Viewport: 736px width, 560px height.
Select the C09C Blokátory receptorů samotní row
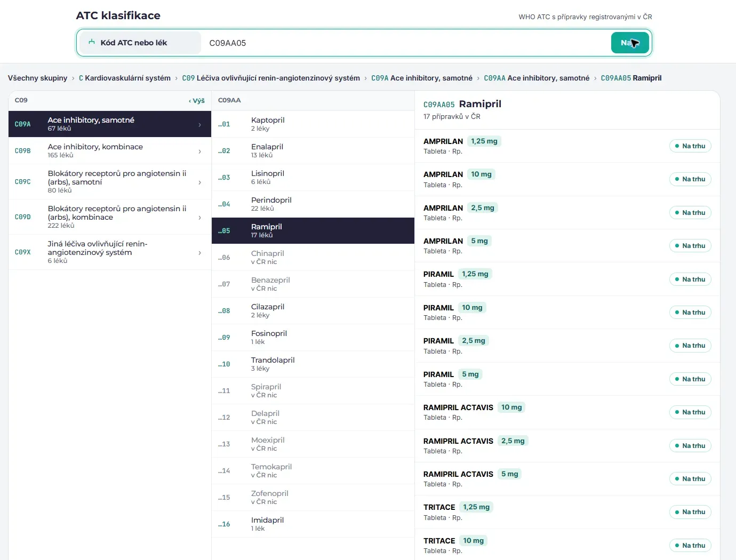pos(110,182)
